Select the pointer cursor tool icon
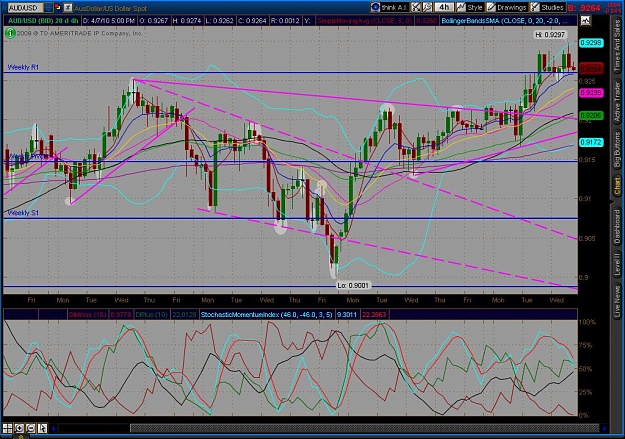 point(42,428)
